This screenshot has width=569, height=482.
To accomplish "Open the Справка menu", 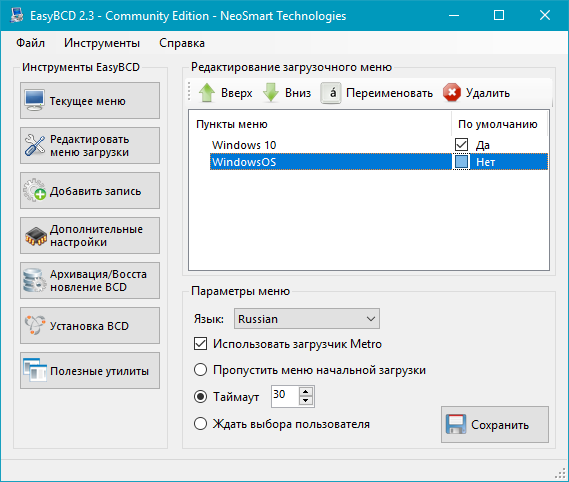I will pyautogui.click(x=182, y=43).
